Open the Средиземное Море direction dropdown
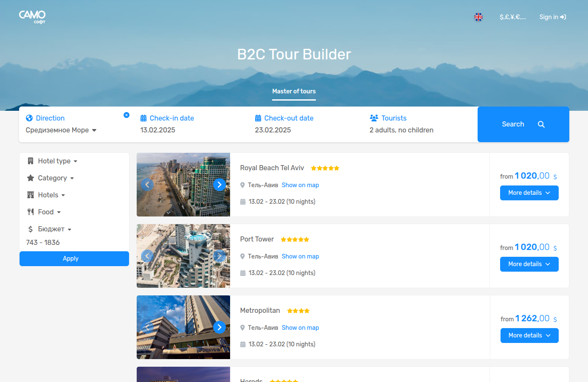 tap(61, 130)
